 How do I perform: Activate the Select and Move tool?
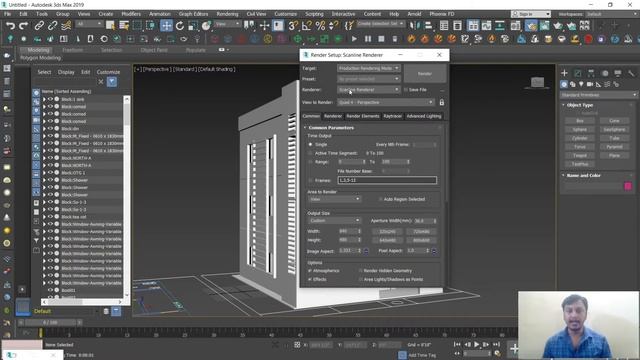(166, 26)
